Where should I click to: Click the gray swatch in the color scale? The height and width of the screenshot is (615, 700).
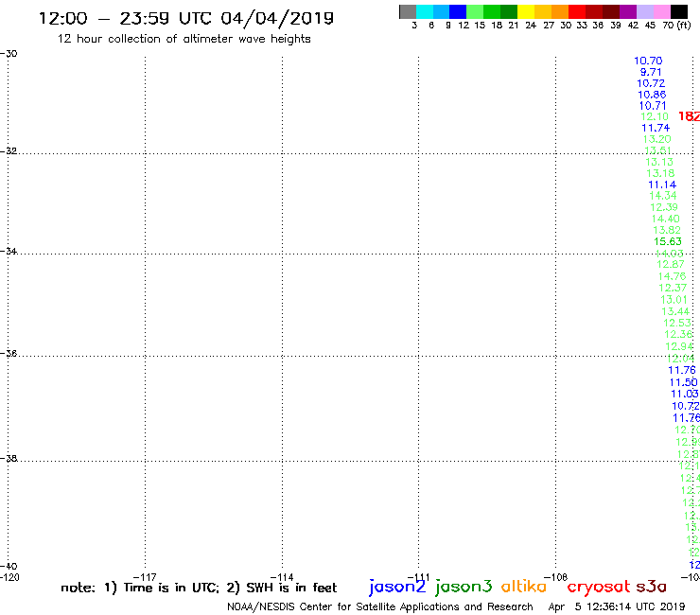pos(408,11)
